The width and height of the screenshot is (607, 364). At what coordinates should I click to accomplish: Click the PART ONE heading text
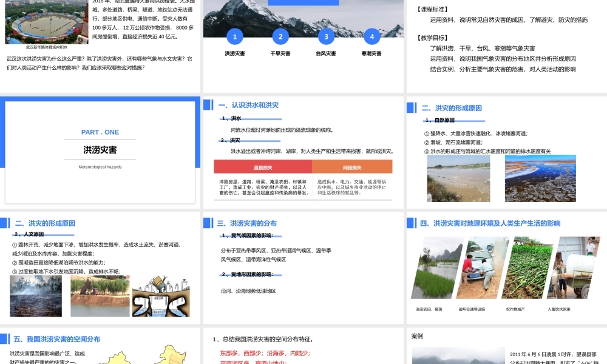(x=100, y=132)
